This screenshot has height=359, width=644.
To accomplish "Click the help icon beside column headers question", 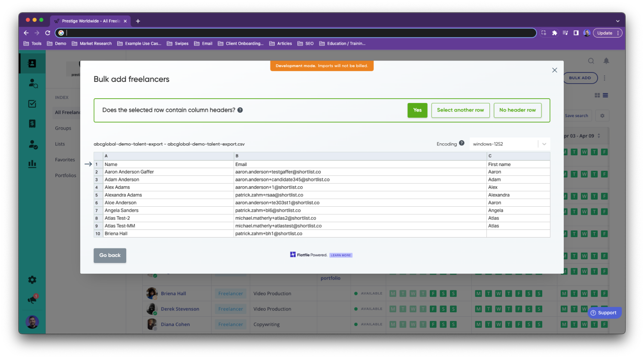I will tap(240, 110).
